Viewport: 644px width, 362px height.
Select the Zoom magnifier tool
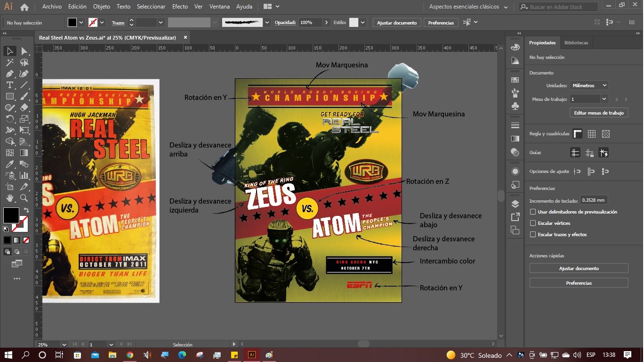(x=24, y=198)
